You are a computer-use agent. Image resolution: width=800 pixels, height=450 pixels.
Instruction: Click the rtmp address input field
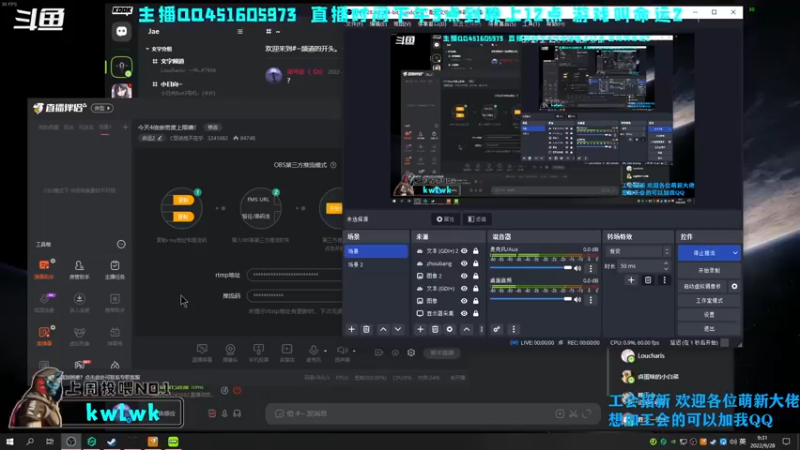click(x=294, y=274)
